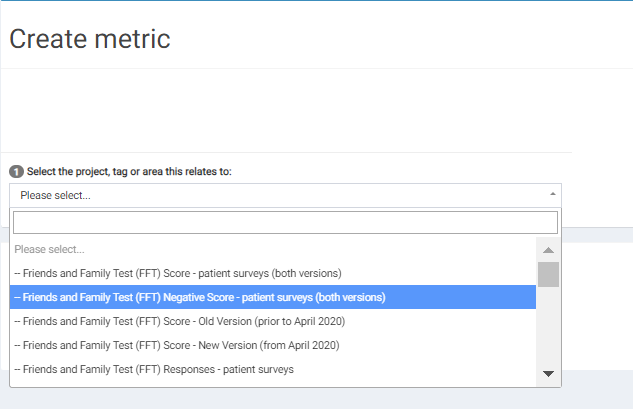Click the 'Select the project, tag or area' label
This screenshot has width=633, height=409.
click(129, 172)
